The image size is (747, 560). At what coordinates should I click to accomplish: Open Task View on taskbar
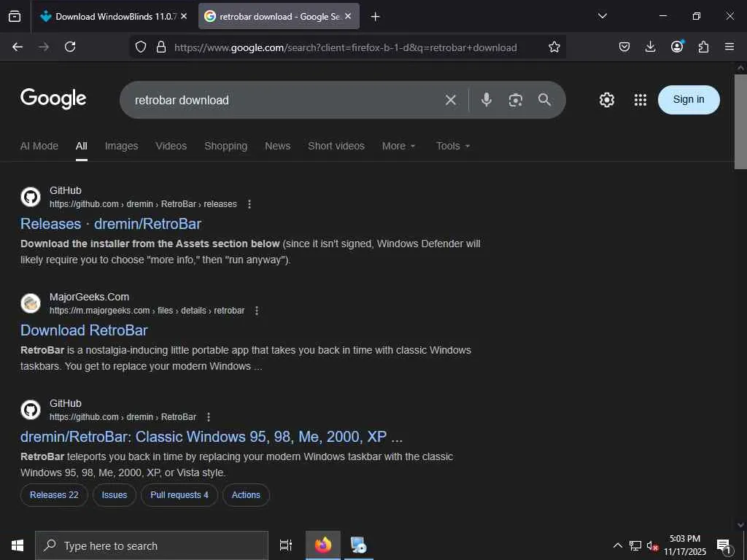tap(286, 545)
